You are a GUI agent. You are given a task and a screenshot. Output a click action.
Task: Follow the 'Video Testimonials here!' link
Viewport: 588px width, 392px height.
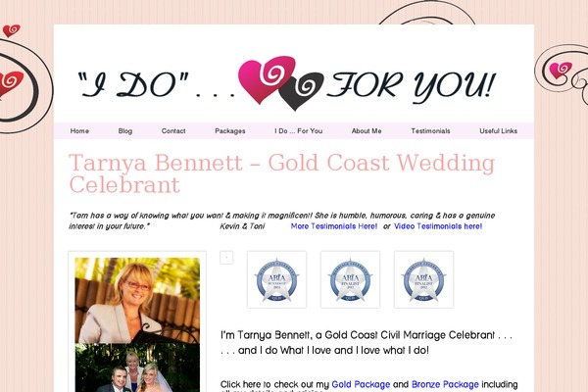pos(438,226)
